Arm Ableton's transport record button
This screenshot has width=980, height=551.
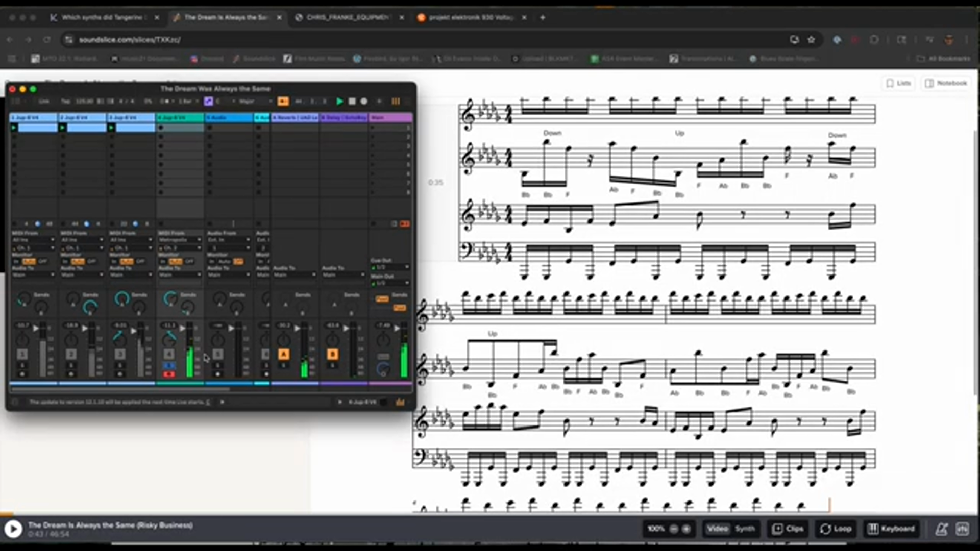pos(364,101)
